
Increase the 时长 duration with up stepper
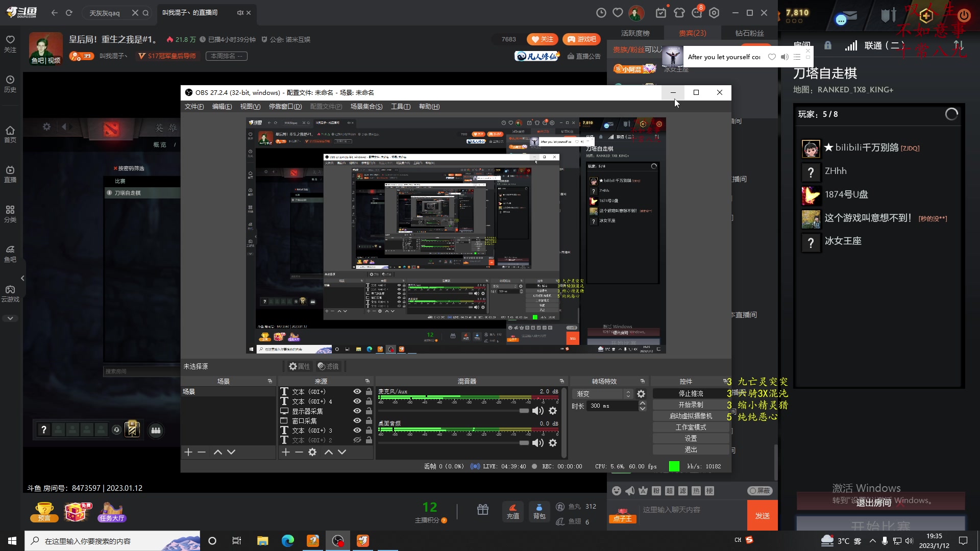coord(643,403)
